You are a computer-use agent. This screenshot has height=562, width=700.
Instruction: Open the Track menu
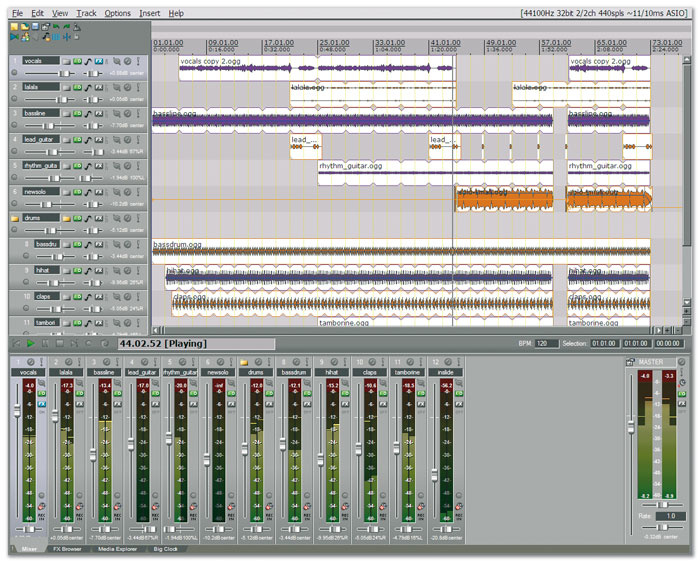click(87, 13)
